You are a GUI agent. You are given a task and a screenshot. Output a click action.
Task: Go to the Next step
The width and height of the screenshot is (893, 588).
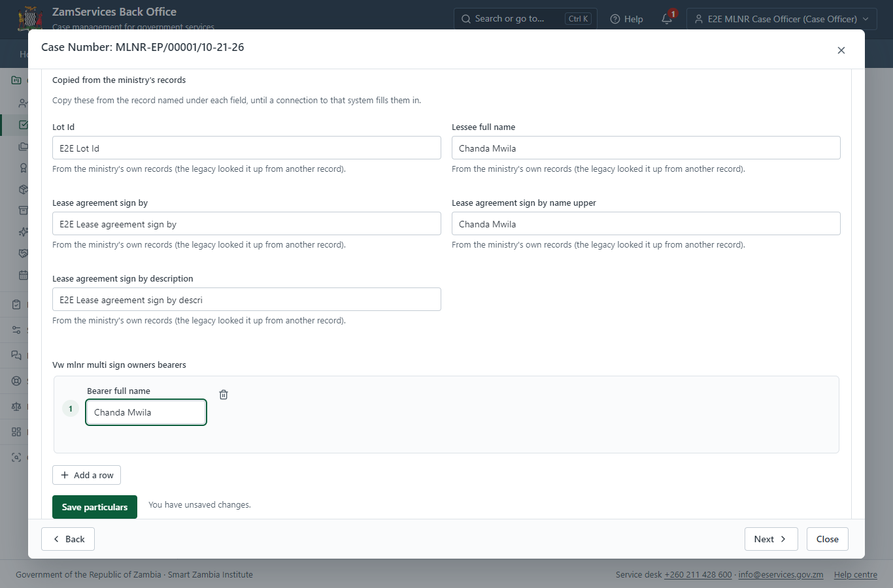771,539
